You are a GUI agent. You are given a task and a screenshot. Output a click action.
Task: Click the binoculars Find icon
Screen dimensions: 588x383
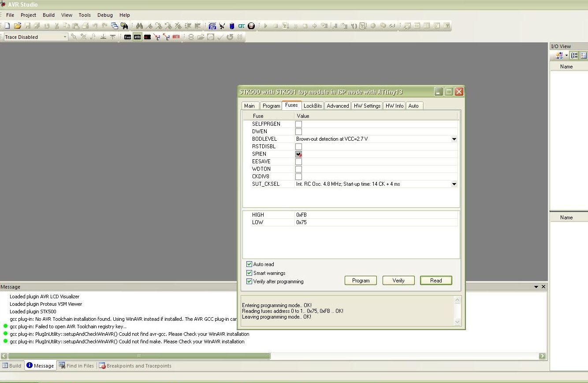139,26
